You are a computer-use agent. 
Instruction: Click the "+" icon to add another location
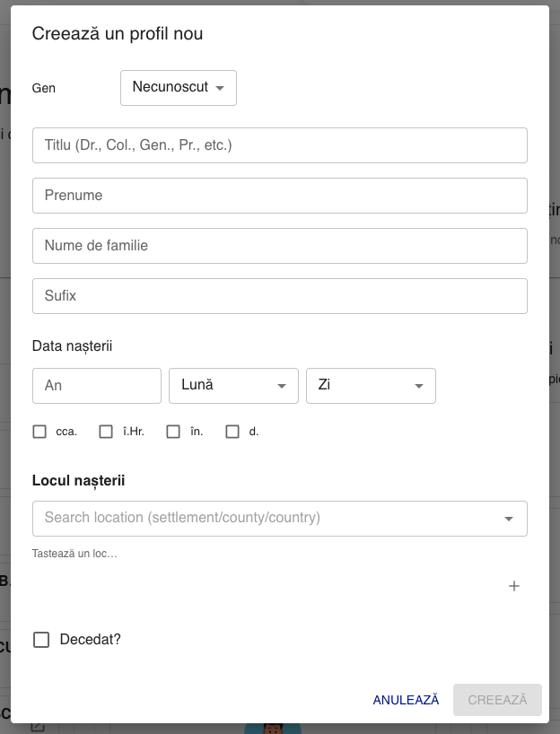[x=514, y=586]
